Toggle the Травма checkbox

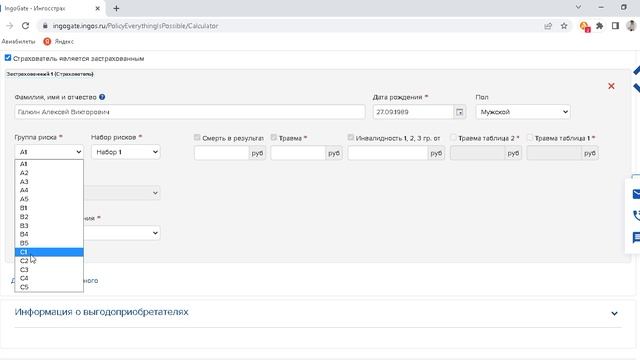tap(274, 138)
